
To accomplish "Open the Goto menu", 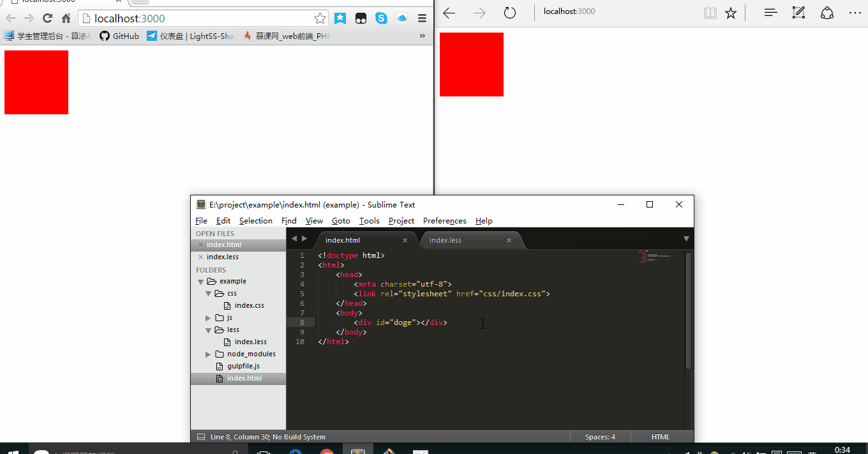I will [341, 220].
